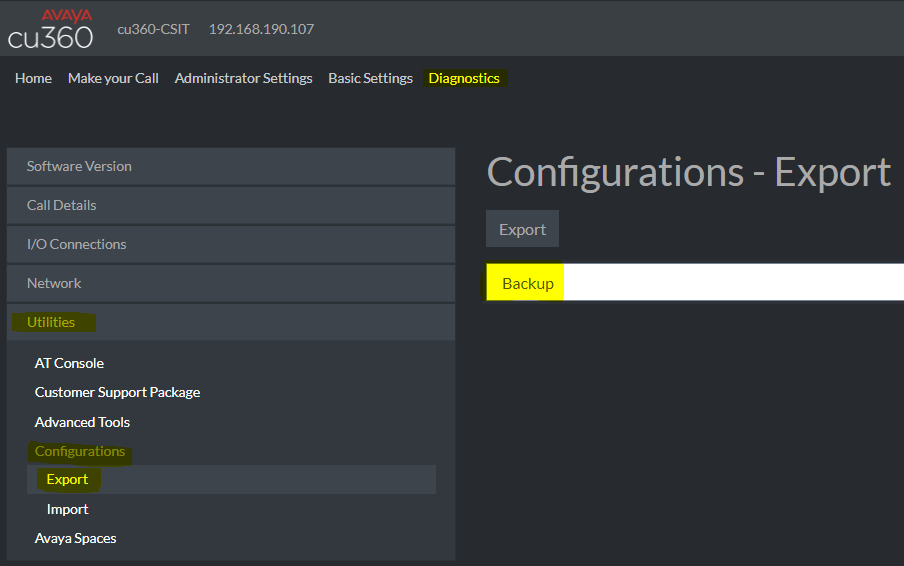This screenshot has width=904, height=566.
Task: Click the Configurations - Export heading
Action: click(x=689, y=172)
